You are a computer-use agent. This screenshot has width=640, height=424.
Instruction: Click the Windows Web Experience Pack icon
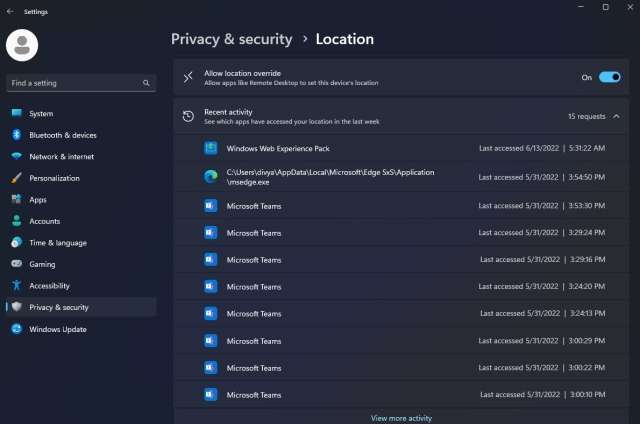pos(211,148)
